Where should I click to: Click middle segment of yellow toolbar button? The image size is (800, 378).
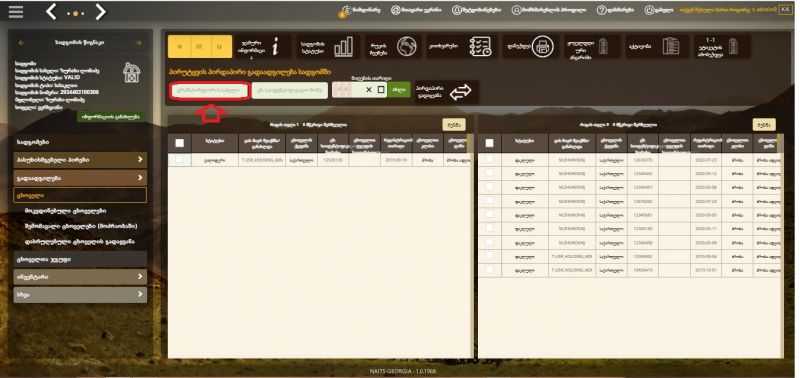click(199, 47)
